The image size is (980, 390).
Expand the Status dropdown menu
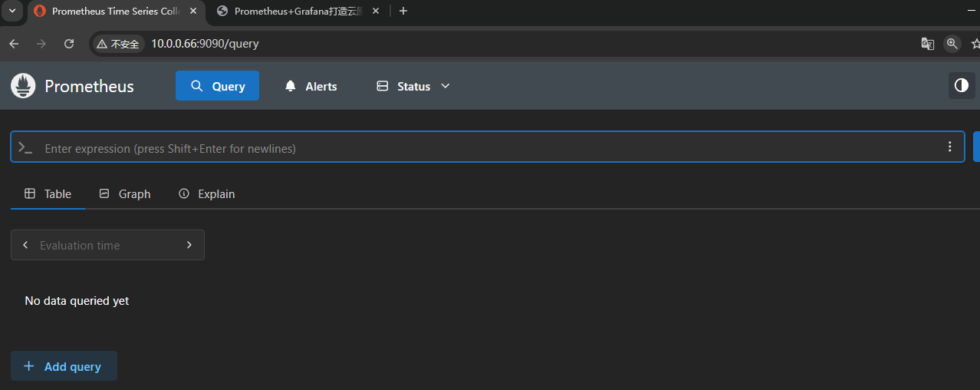click(413, 86)
